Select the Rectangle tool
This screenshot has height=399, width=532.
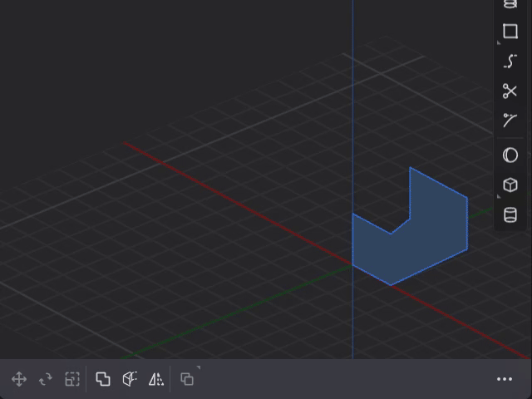pyautogui.click(x=510, y=32)
